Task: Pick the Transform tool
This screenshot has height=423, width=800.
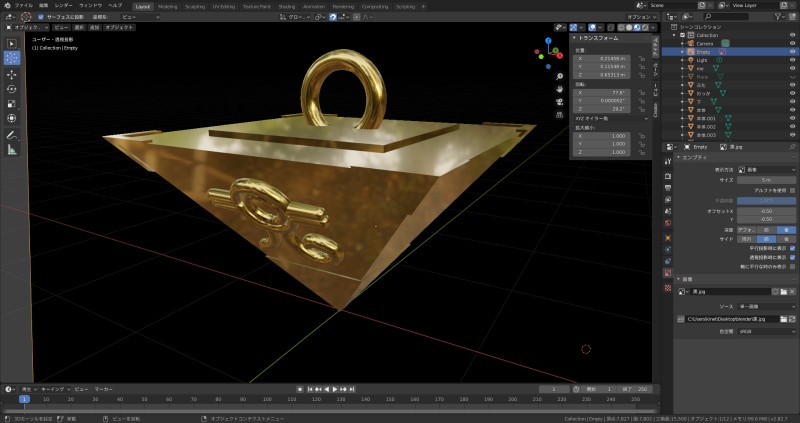Action: pos(12,118)
